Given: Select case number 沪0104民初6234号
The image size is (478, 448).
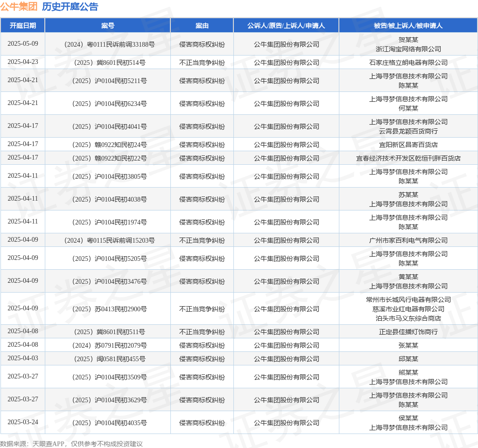Looking at the screenshot, I should [x=109, y=104].
